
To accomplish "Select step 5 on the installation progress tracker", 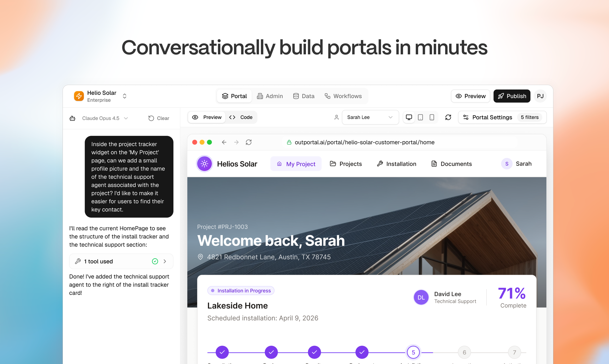I will (413, 352).
